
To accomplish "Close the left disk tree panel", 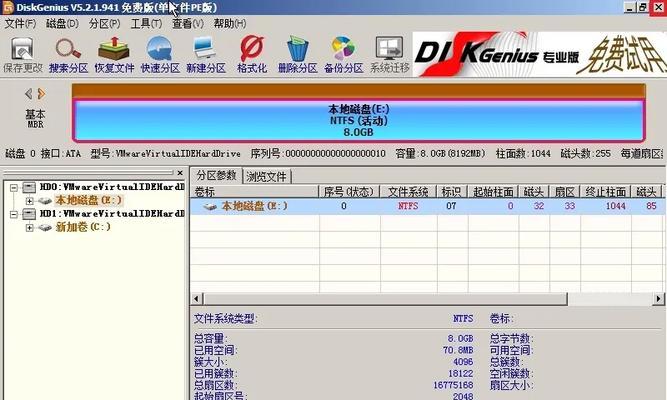I will point(180,172).
